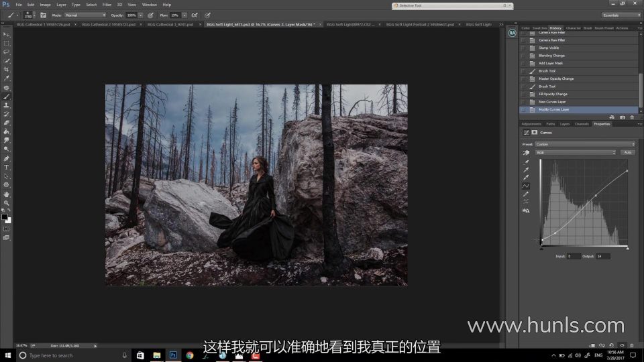
Task: Choose the draw-curve pencil in Curves
Action: [526, 194]
